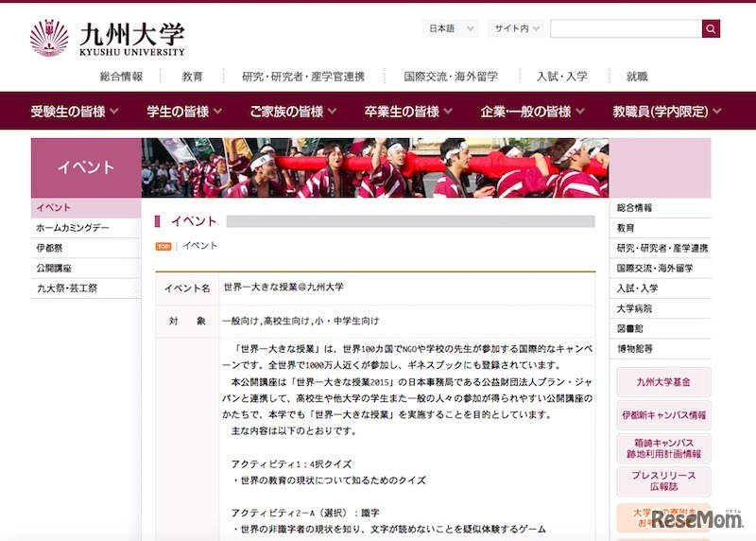Click the 伊都新キャンパス情報 button
The width and height of the screenshot is (756, 541).
point(663,415)
